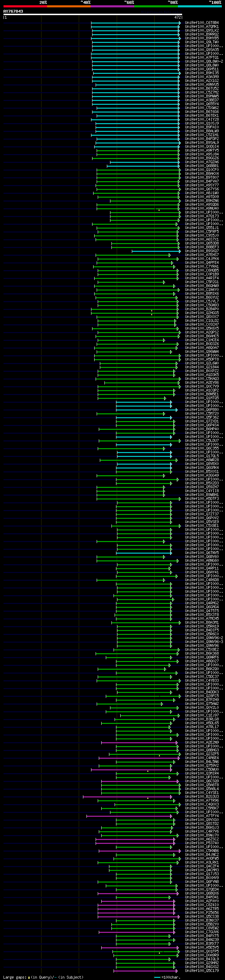This screenshot has height=980, width=225.
Task: Select the UniRef100_C5KNB6 label
Action: coord(202,851)
